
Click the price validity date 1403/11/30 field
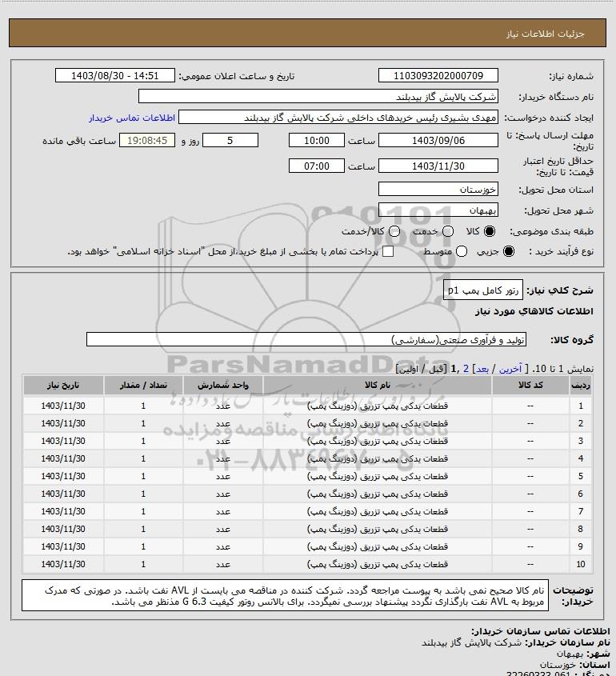tap(438, 166)
